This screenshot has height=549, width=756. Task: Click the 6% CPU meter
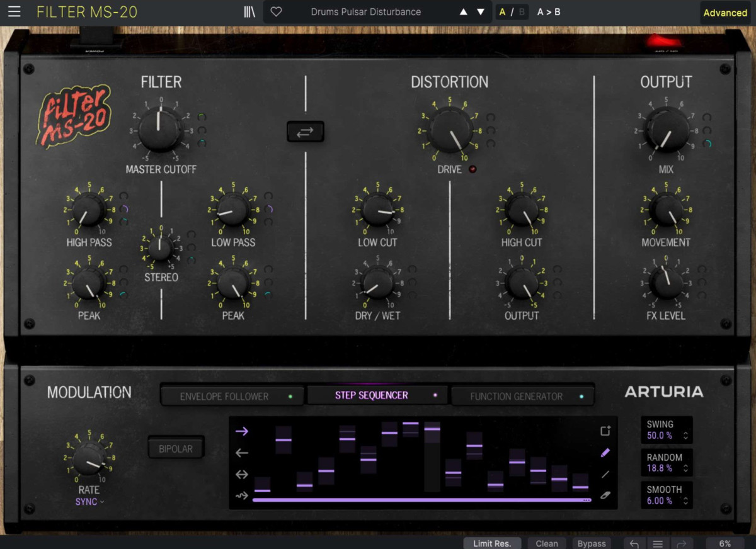(x=725, y=543)
